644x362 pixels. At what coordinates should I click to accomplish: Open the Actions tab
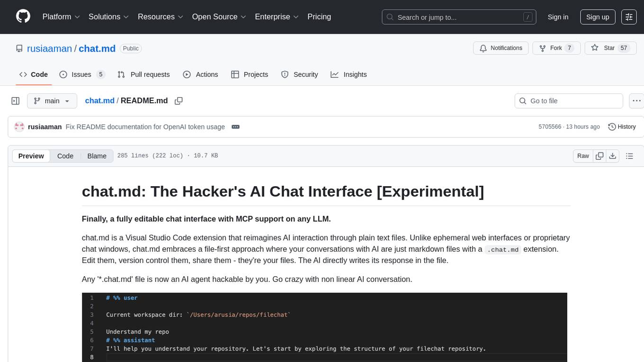pos(200,74)
